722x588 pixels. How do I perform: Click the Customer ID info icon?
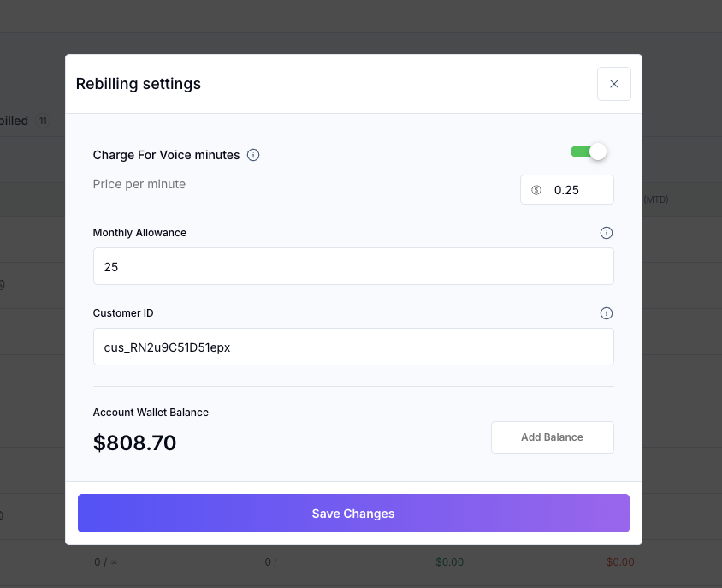click(607, 313)
